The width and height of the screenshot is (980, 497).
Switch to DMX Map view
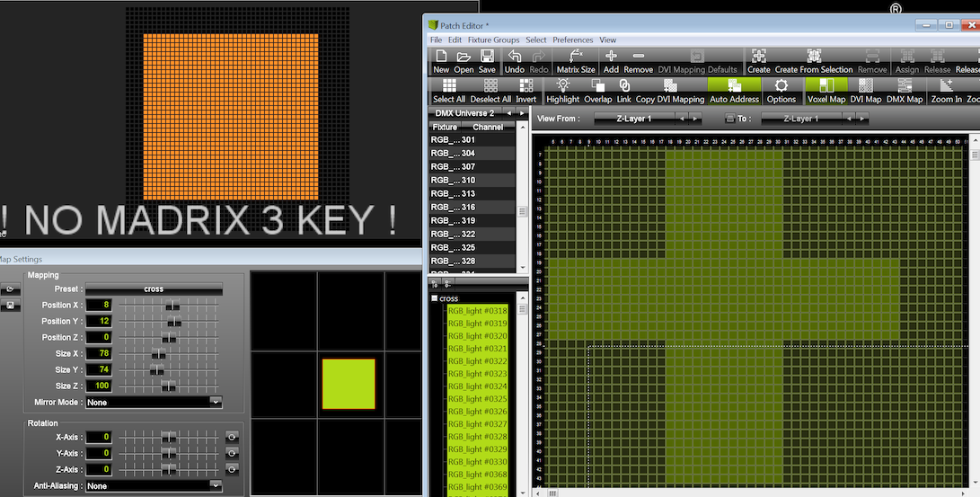(905, 85)
